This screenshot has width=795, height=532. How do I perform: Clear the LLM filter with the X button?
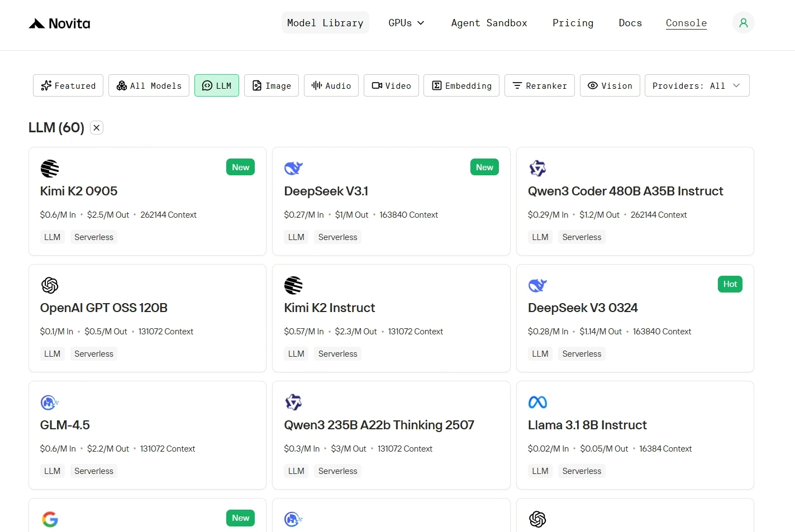pyautogui.click(x=97, y=128)
